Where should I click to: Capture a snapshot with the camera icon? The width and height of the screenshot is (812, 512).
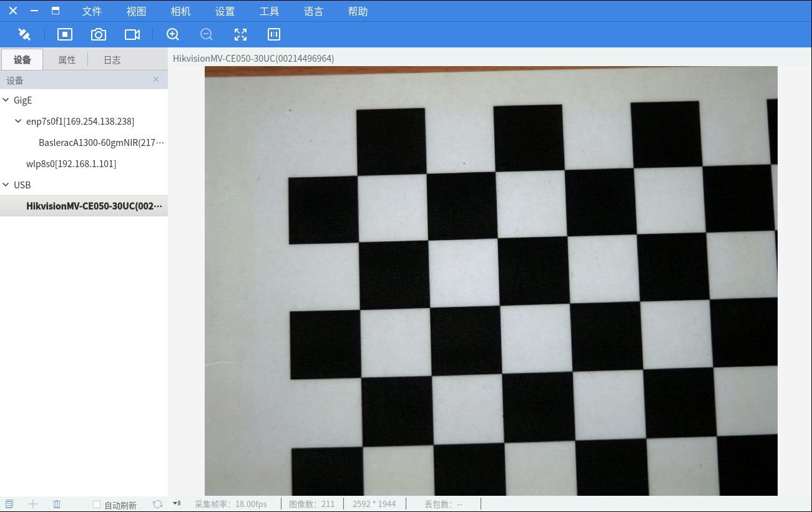point(99,34)
